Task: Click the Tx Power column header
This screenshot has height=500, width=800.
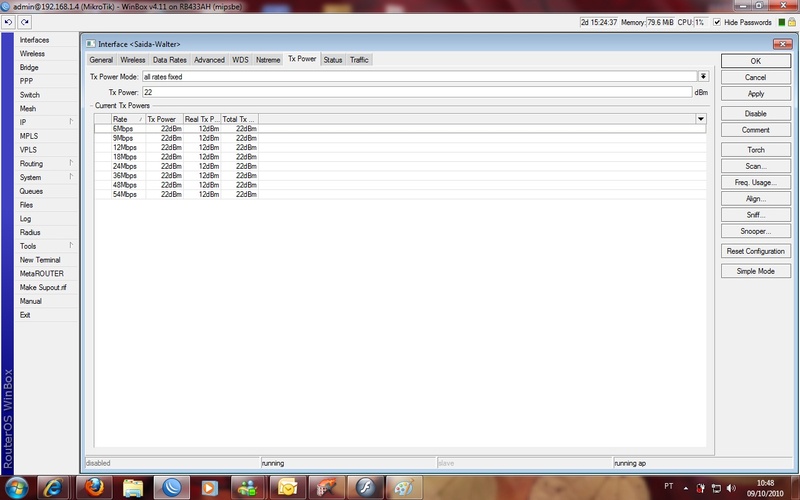Action: coord(164,119)
